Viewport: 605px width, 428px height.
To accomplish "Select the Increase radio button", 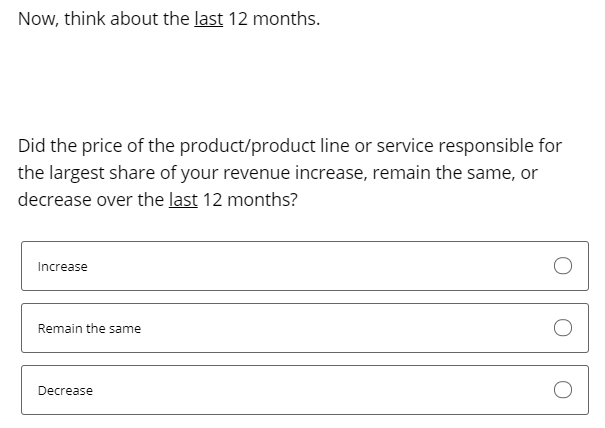I will [x=563, y=266].
